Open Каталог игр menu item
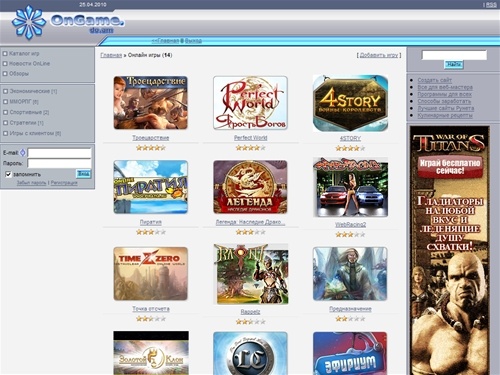This screenshot has width=500, height=375. [x=24, y=53]
